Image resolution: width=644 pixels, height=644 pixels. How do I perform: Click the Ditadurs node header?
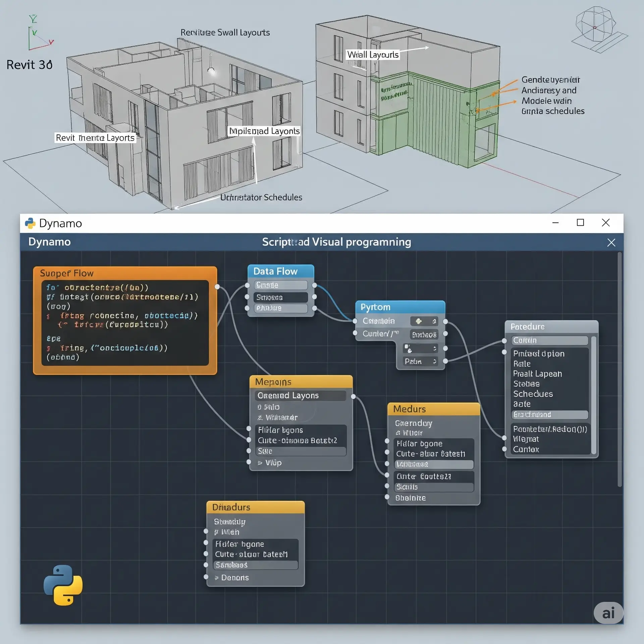tap(256, 507)
